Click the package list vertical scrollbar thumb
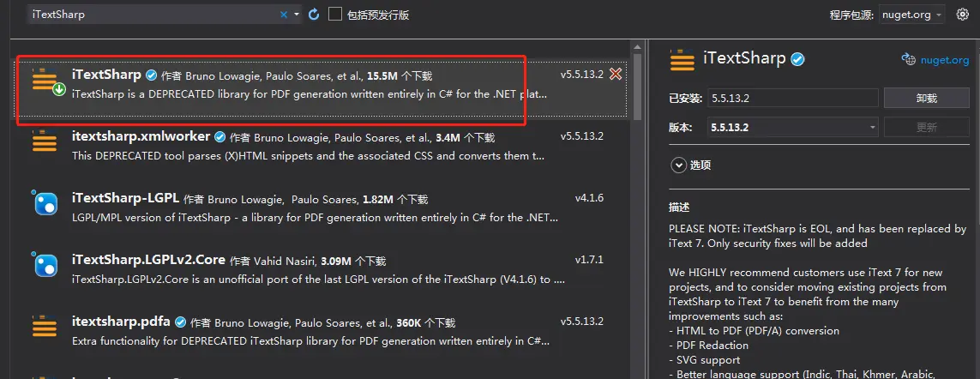The height and width of the screenshot is (379, 980). (637, 87)
